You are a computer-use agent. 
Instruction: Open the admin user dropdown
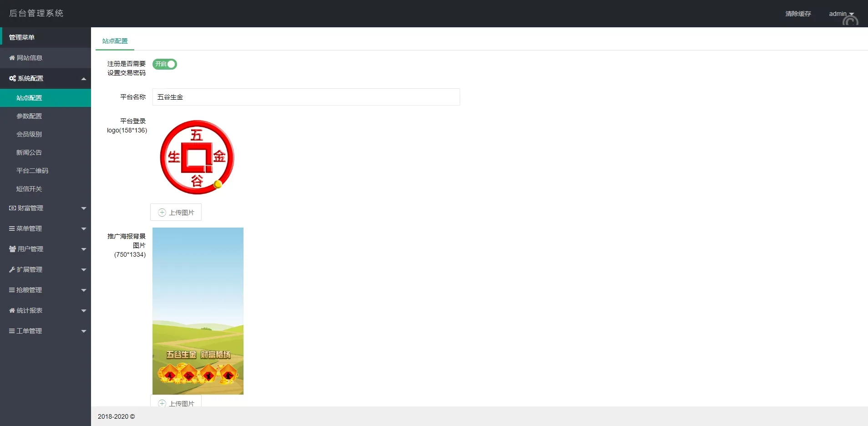[841, 14]
